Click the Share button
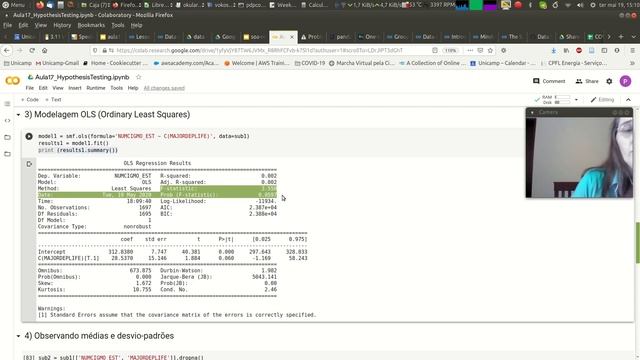The image size is (640, 360). pos(587,81)
